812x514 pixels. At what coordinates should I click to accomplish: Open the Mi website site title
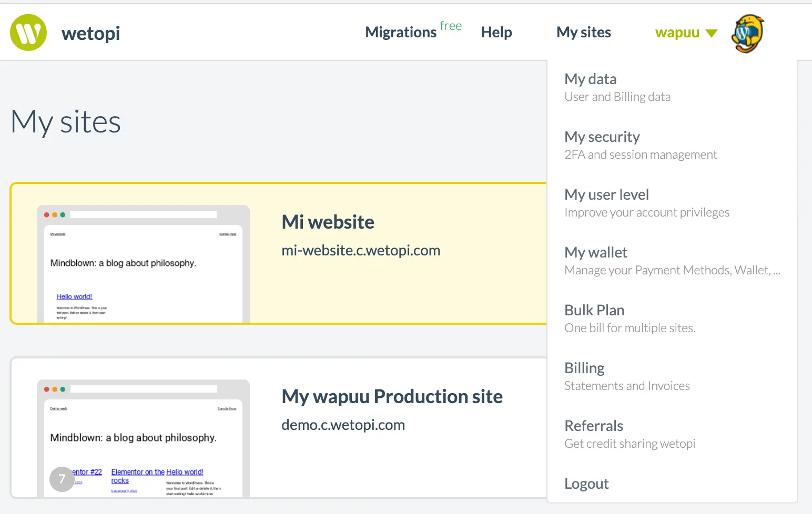[328, 222]
